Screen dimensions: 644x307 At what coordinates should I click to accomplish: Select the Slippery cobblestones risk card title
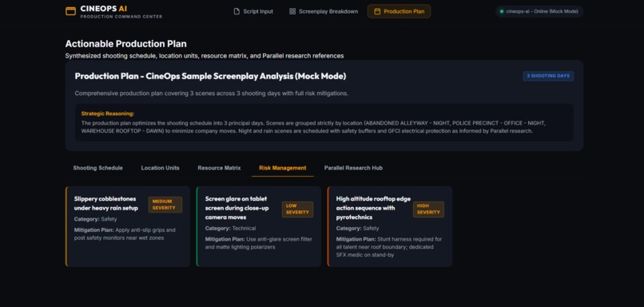[106, 203]
